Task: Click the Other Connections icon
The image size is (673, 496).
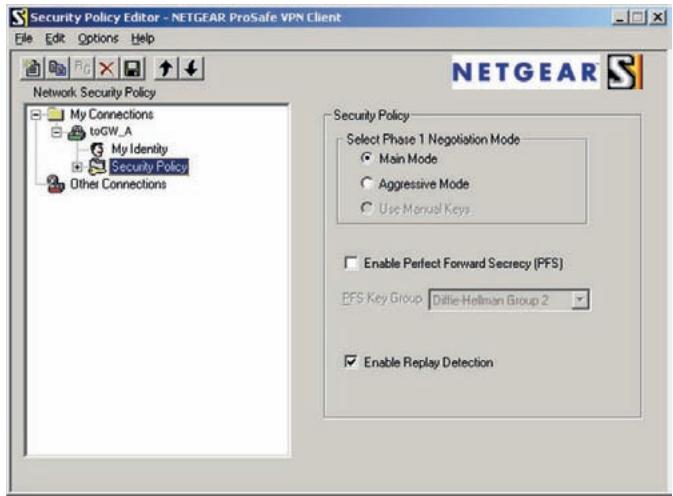Action: pos(56,184)
